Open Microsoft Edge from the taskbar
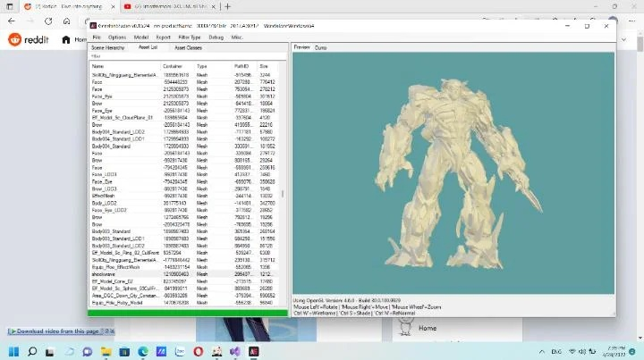This screenshot has height=360, width=644. pyautogui.click(x=143, y=351)
